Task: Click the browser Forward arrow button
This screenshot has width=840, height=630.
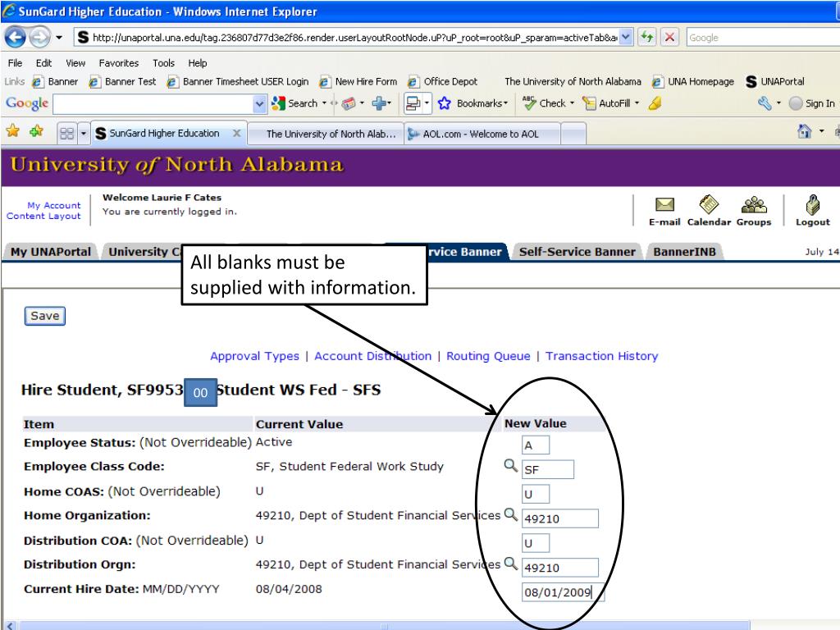Action: click(x=39, y=38)
